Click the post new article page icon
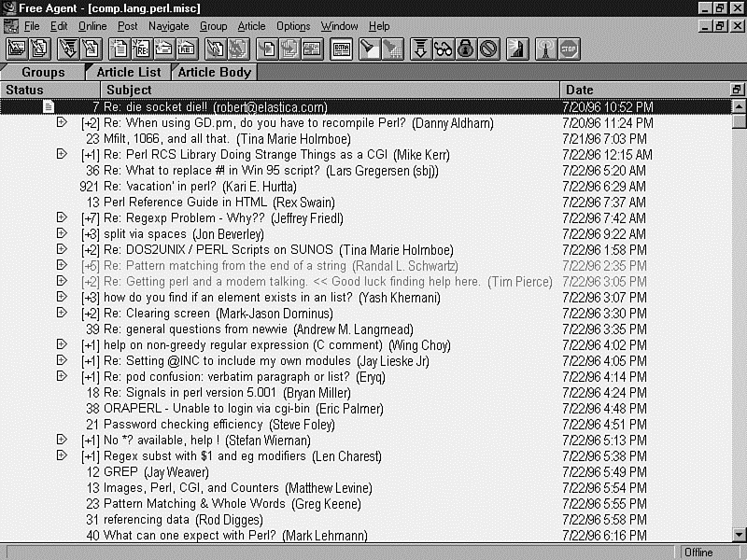This screenshot has height=560, width=747. click(x=120, y=49)
